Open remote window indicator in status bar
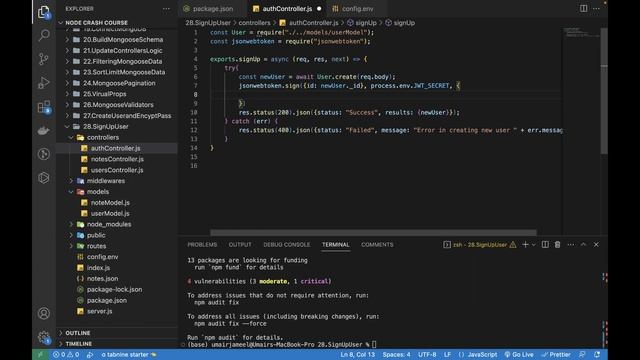 point(40,355)
